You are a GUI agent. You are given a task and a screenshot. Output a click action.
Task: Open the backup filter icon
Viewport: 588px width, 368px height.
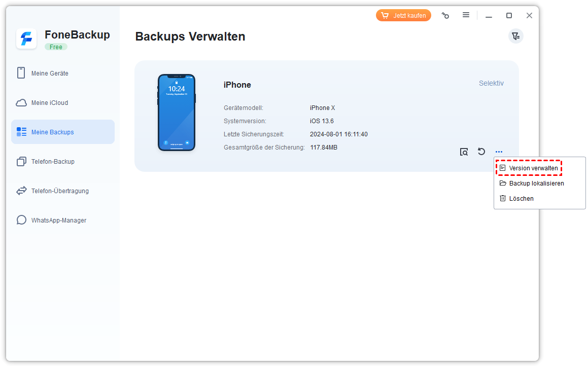point(515,36)
